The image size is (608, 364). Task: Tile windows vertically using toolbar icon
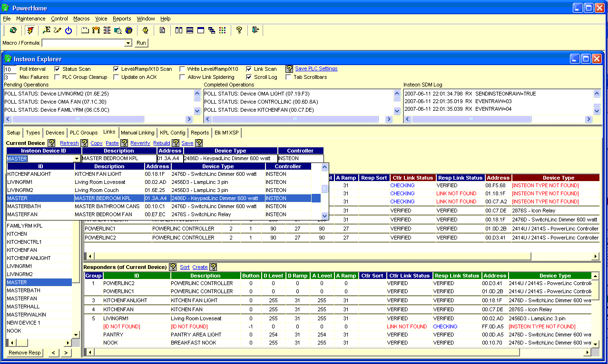(179, 30)
